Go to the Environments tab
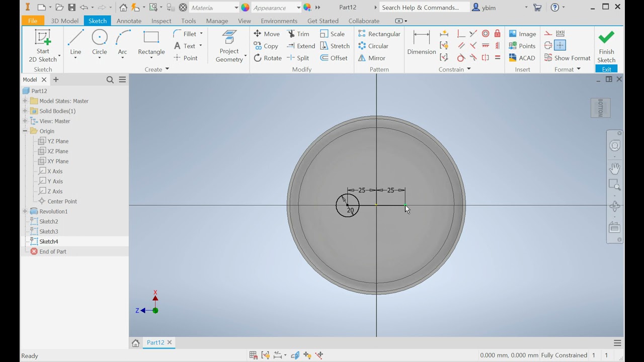The image size is (644, 362). point(279,21)
